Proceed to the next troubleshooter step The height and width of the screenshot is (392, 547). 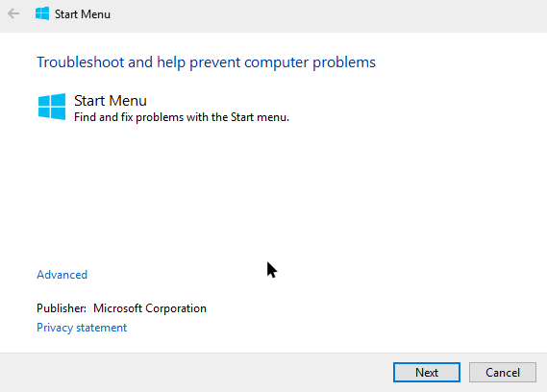426,372
